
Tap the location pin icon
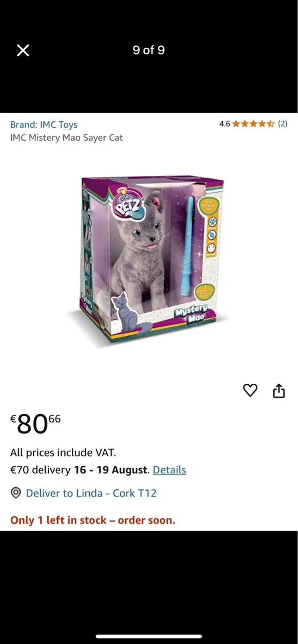16,493
